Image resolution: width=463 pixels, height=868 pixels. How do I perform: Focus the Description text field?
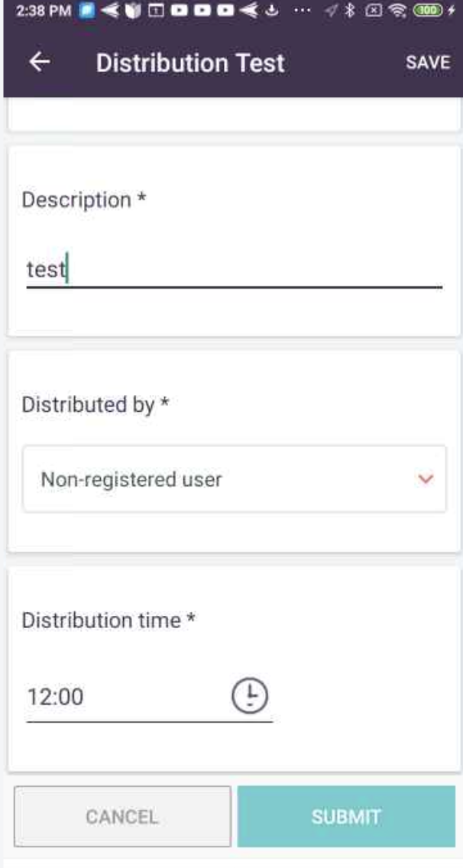click(234, 270)
